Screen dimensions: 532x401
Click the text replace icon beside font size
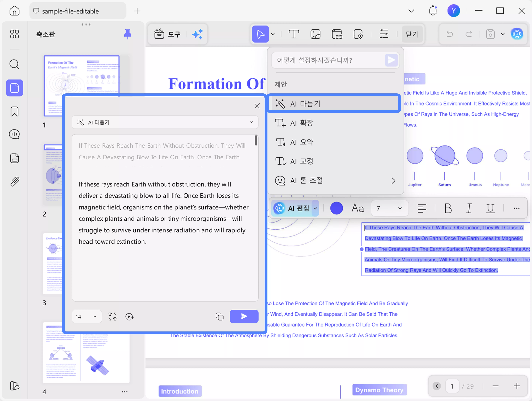tap(112, 317)
